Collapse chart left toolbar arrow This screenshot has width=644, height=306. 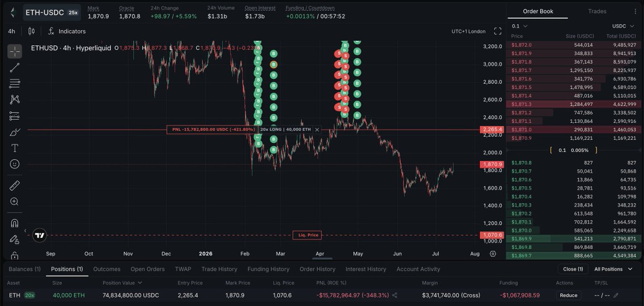click(25, 231)
